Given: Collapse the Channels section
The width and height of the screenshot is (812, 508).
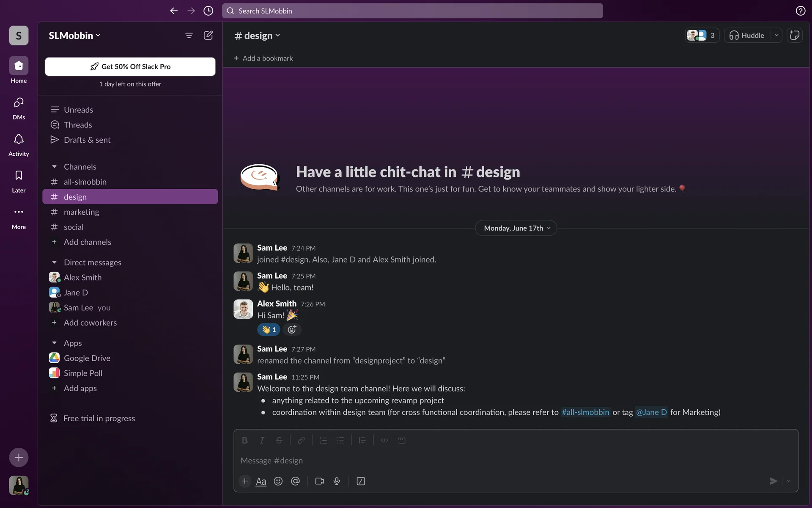Looking at the screenshot, I should pos(54,167).
